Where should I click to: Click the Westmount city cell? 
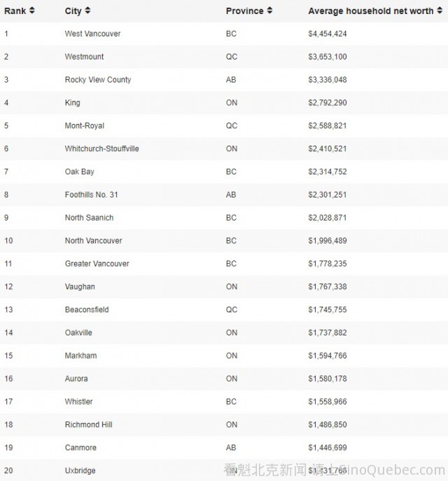[83, 57]
